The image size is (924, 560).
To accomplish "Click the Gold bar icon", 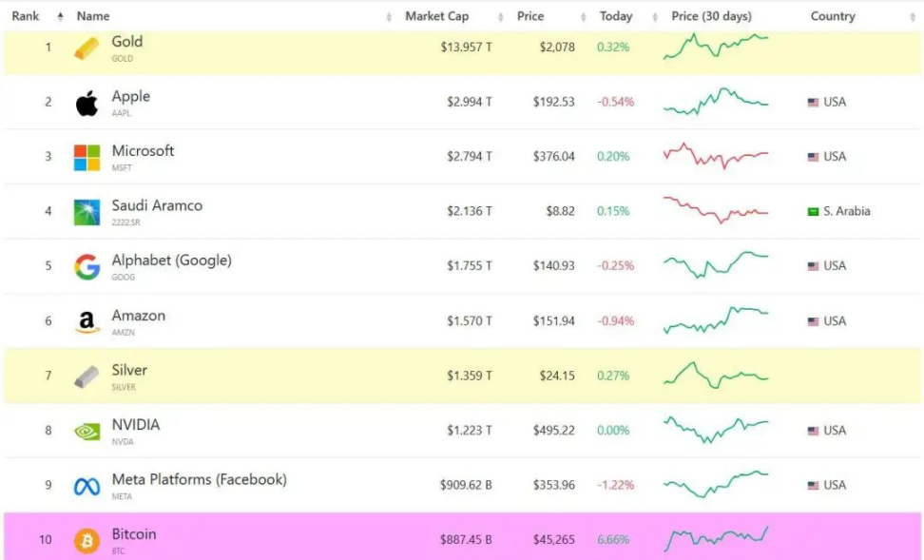I will (87, 48).
